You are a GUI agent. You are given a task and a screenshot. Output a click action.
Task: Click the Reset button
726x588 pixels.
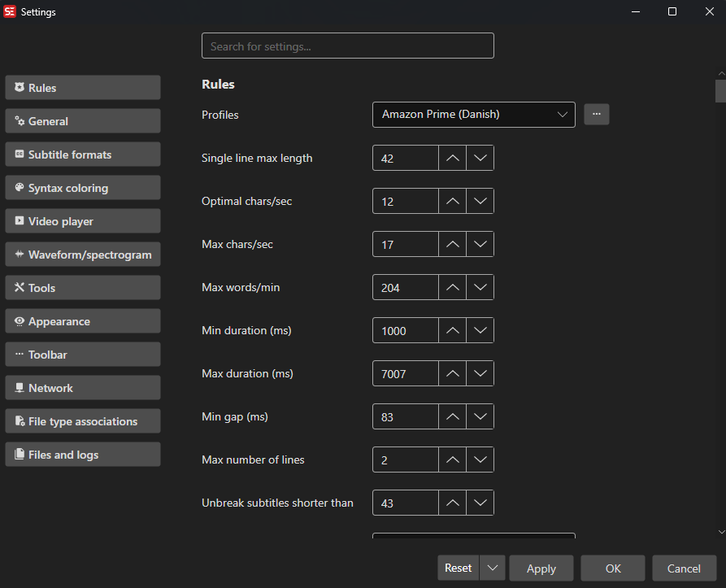pos(459,568)
